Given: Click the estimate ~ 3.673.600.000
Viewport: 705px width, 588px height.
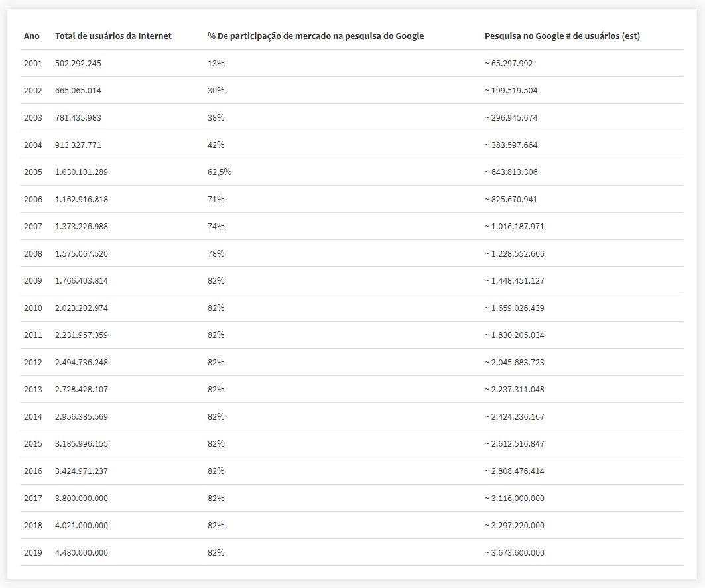Looking at the screenshot, I should coord(515,553).
